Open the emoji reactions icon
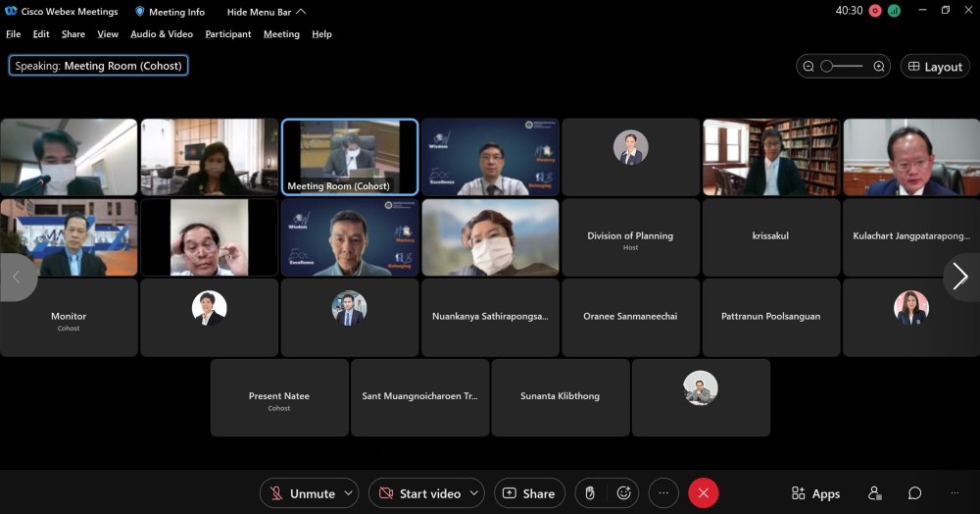Image resolution: width=980 pixels, height=514 pixels. tap(623, 493)
